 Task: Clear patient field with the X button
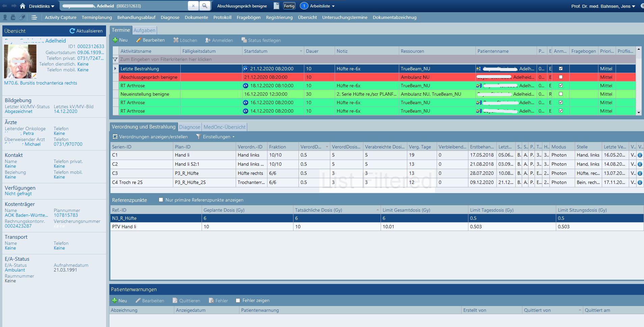pyautogui.click(x=193, y=6)
